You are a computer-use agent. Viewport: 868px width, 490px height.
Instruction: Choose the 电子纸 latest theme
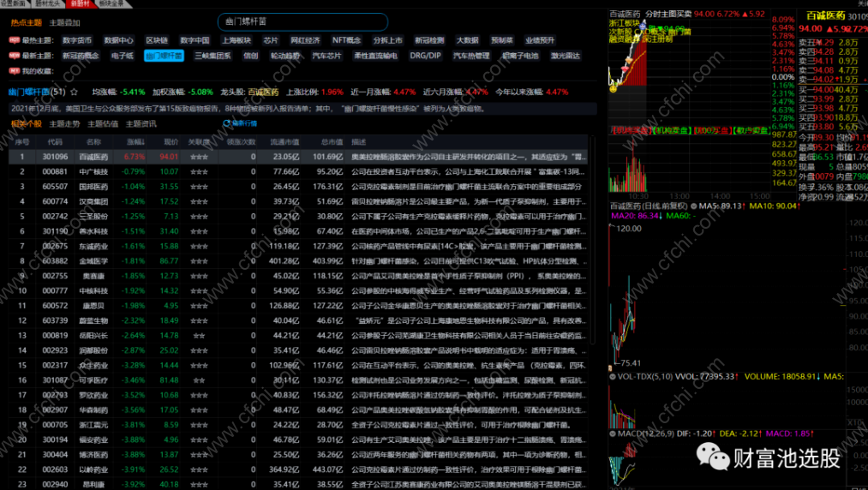tap(122, 56)
